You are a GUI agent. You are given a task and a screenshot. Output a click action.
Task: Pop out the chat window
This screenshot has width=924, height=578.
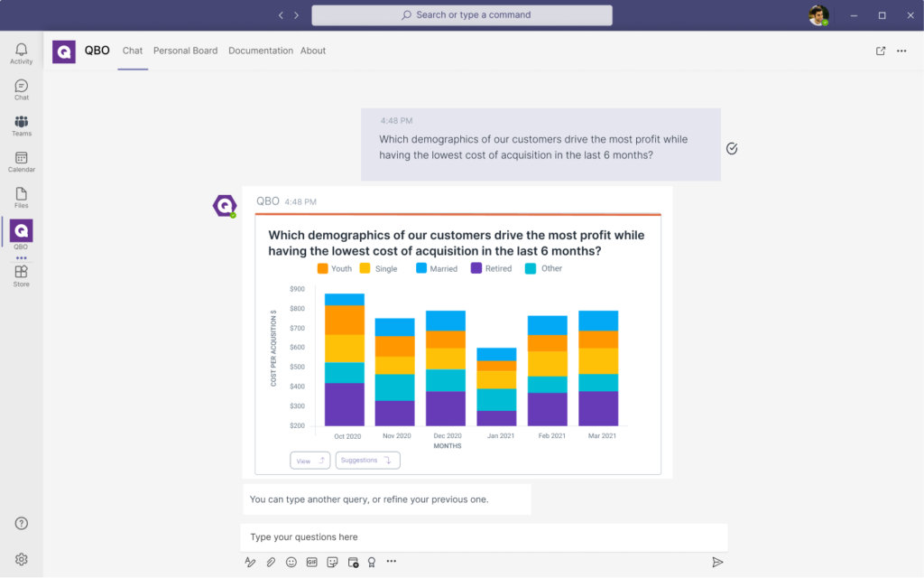point(881,51)
